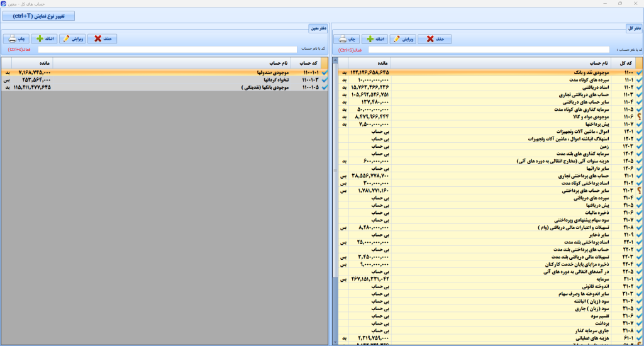Image resolution: width=644 pixels, height=346 pixels.
Task: Select the row پیش پرداختها
Action: 491,124
